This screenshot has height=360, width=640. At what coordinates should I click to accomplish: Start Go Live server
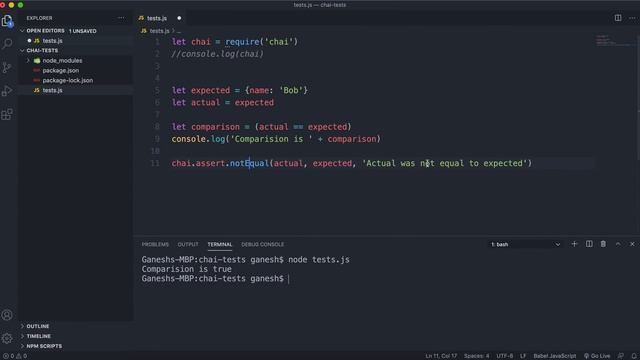coord(597,356)
